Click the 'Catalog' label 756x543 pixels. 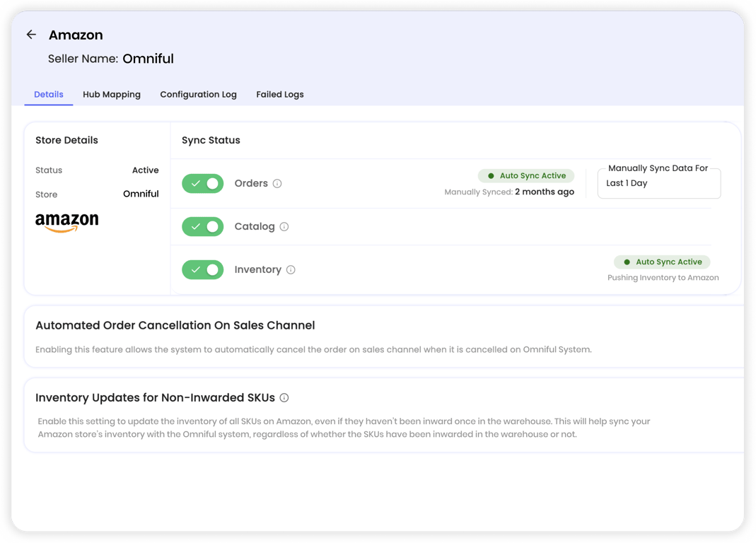pos(255,227)
